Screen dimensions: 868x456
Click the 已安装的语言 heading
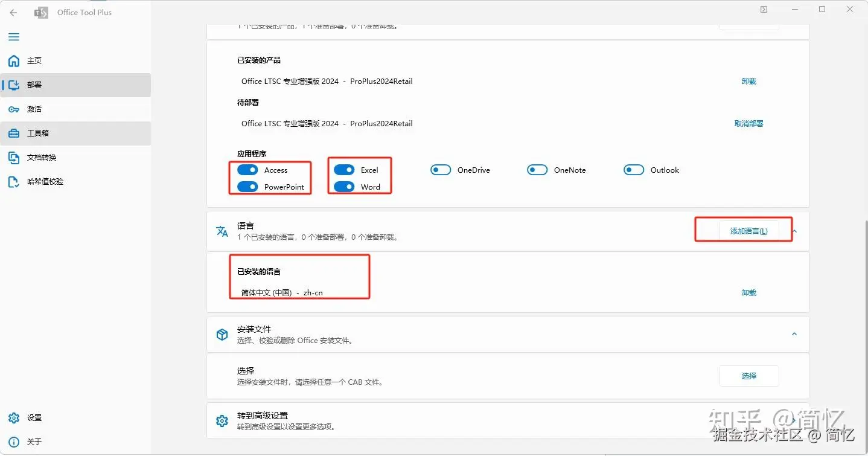(x=259, y=272)
